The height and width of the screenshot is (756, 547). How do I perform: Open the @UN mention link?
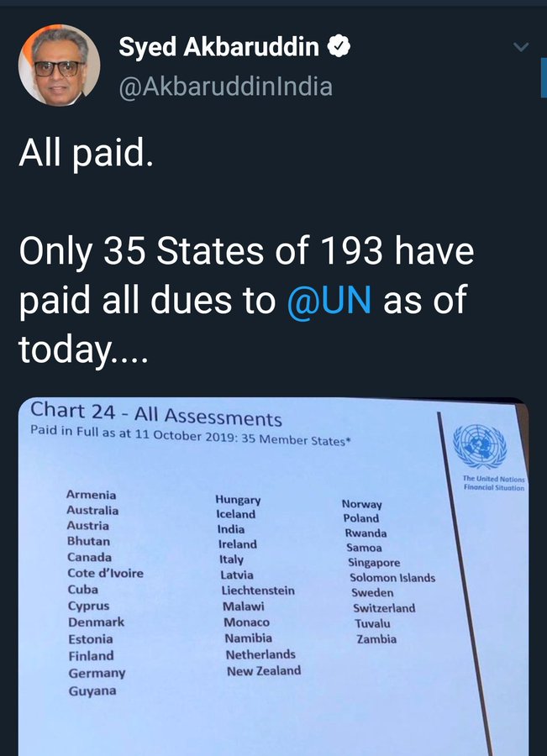329,299
